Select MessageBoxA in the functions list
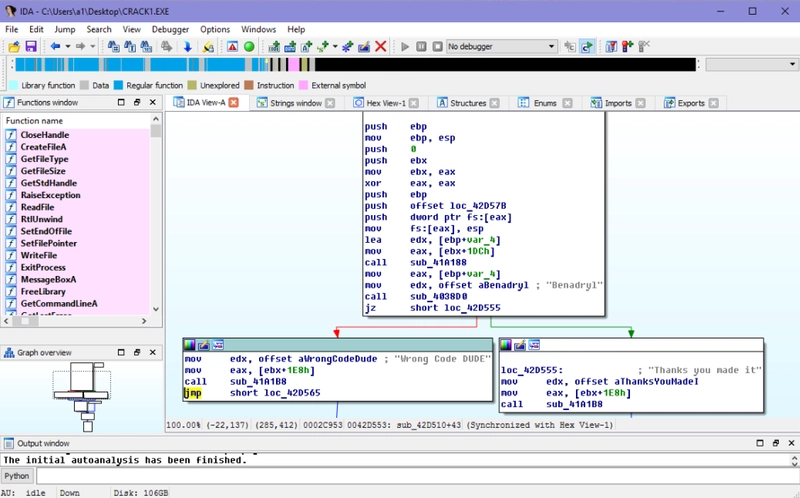800x498 pixels. [48, 279]
